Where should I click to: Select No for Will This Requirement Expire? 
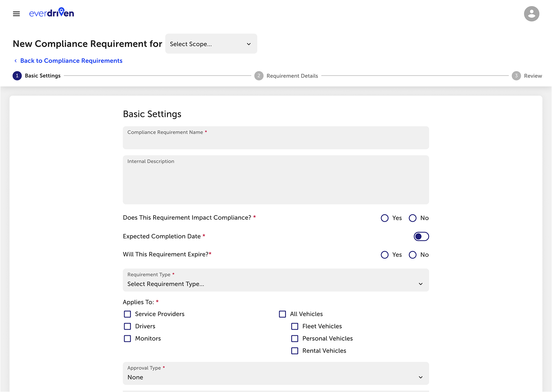pos(412,255)
